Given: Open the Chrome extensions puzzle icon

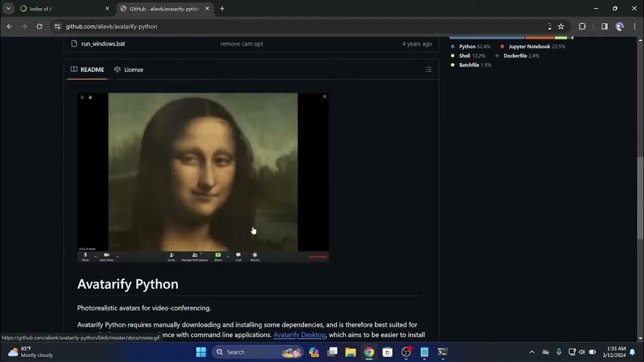Looking at the screenshot, I should pyautogui.click(x=582, y=26).
